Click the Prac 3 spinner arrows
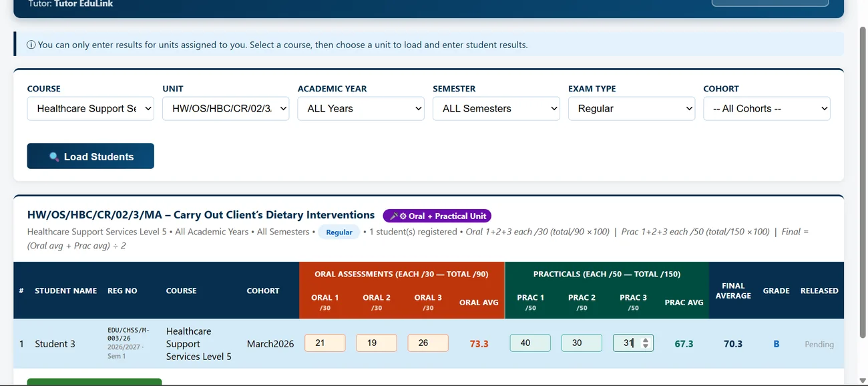 tap(646, 343)
